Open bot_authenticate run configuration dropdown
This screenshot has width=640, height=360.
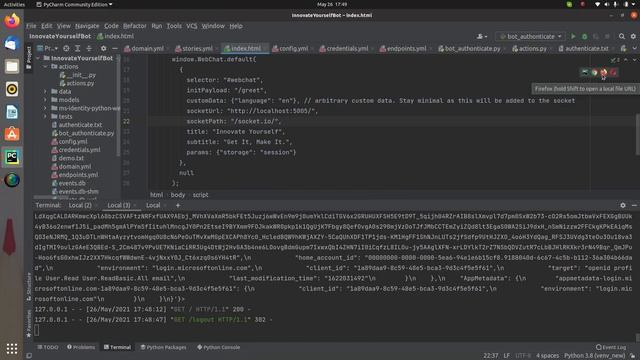531,36
